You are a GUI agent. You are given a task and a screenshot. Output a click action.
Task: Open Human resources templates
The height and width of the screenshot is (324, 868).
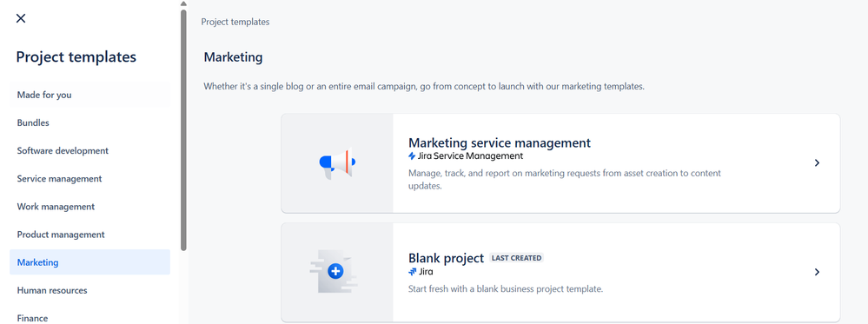[x=89, y=290]
